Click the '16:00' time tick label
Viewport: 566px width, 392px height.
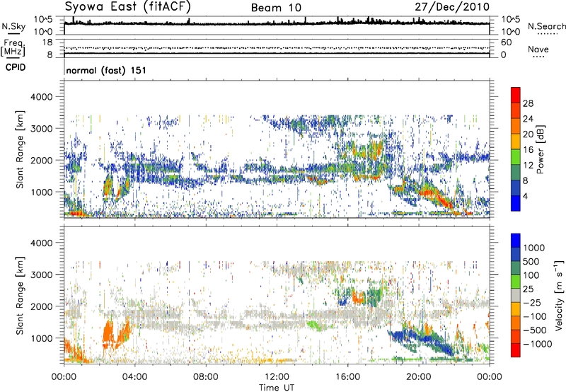click(x=347, y=377)
